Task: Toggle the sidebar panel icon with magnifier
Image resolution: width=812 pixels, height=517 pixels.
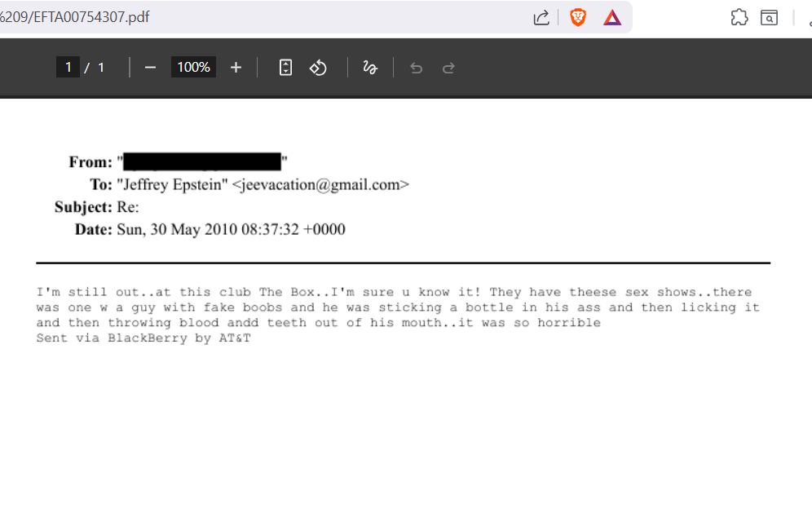Action: point(769,18)
